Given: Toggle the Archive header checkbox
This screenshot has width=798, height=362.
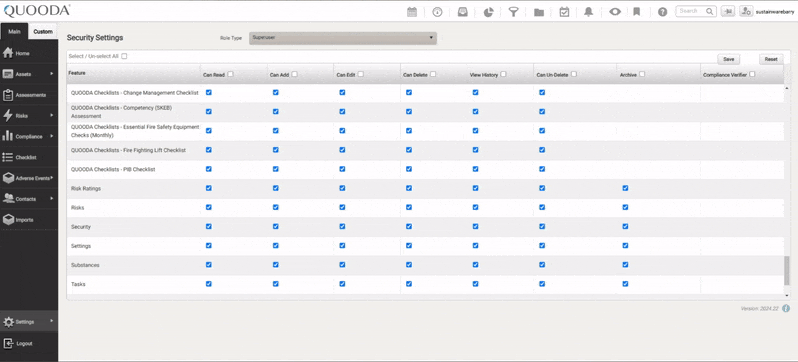Looking at the screenshot, I should 642,74.
